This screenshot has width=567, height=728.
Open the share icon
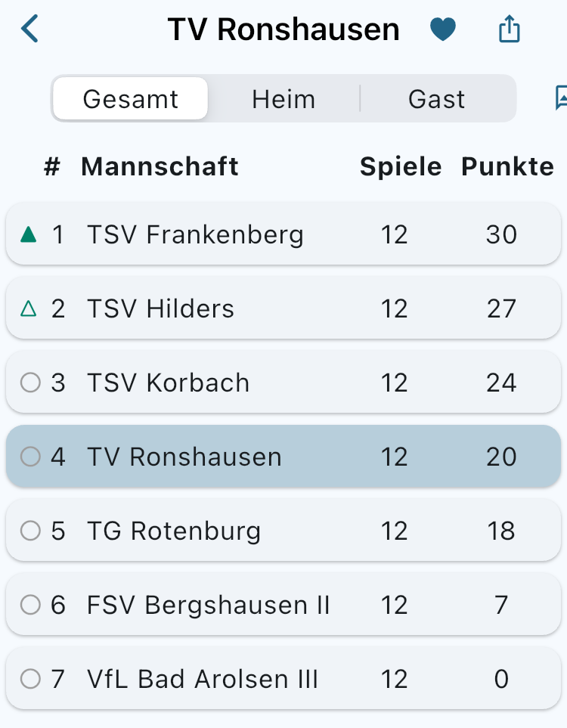510,29
